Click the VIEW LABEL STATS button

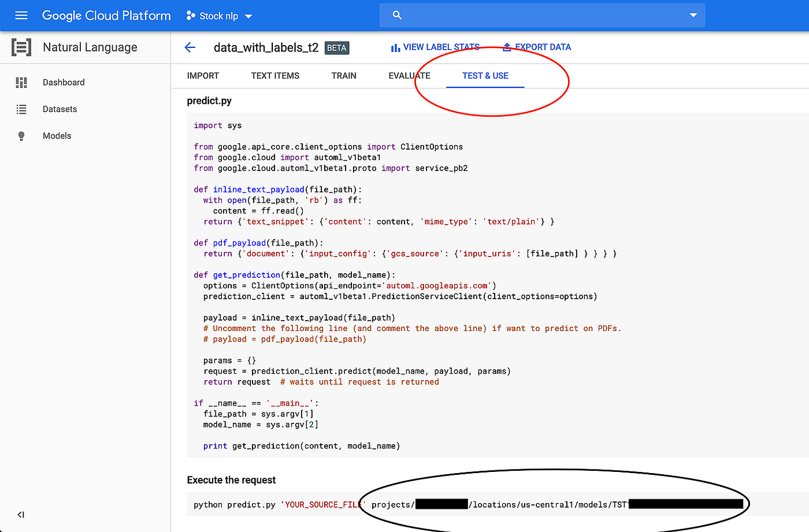tap(435, 47)
